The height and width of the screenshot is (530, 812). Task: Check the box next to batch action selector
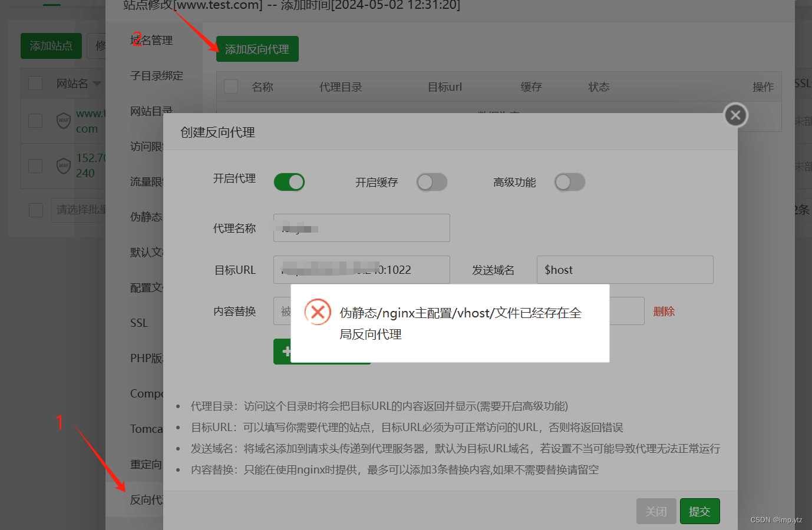click(36, 210)
